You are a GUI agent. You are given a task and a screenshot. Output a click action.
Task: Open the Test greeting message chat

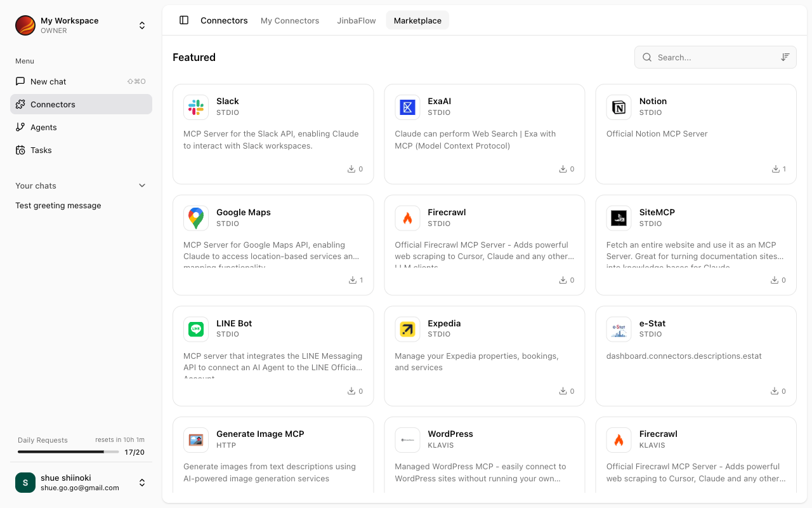tap(58, 205)
